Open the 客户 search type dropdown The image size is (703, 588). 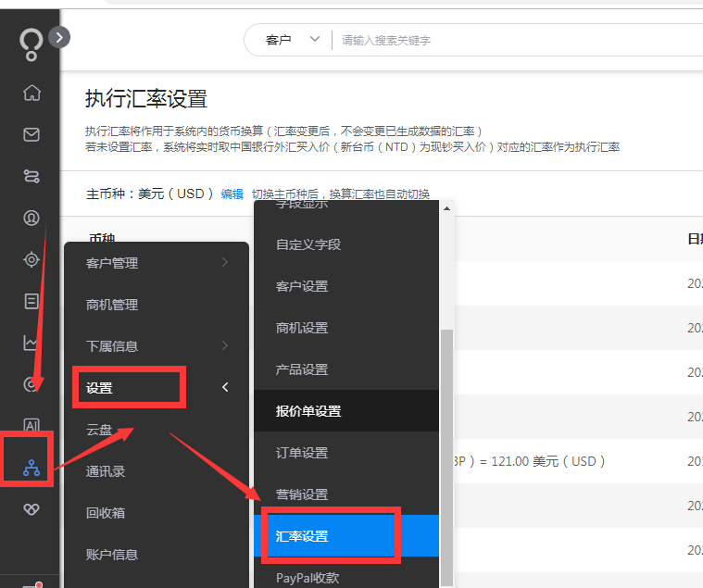pos(293,40)
